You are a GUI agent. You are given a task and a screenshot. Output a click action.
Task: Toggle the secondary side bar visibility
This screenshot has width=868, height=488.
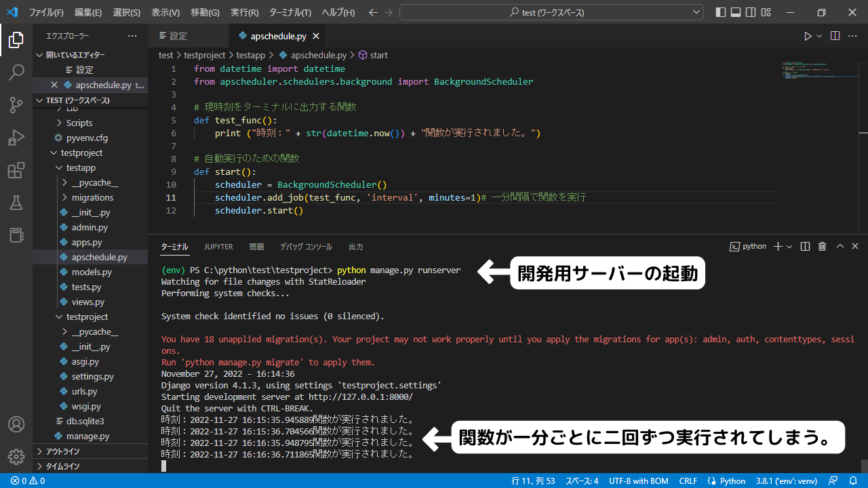pyautogui.click(x=751, y=12)
